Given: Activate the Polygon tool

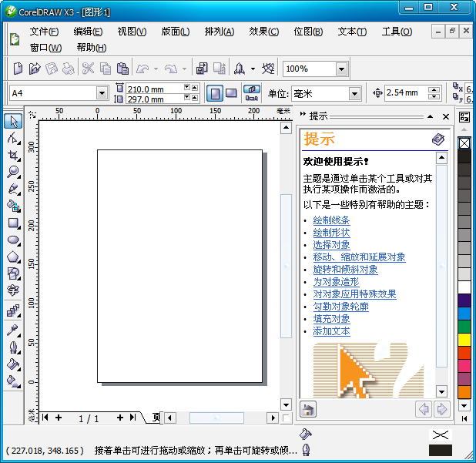Looking at the screenshot, I should pyautogui.click(x=13, y=257).
